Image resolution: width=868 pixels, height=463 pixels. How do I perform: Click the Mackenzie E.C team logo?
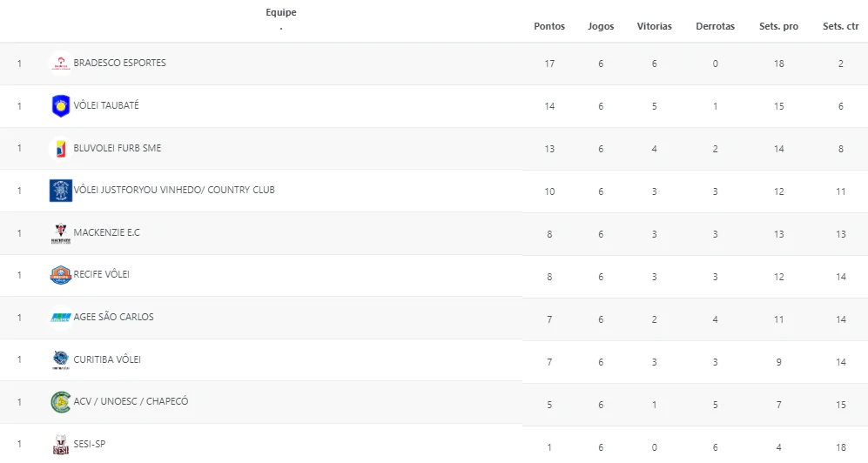point(61,233)
